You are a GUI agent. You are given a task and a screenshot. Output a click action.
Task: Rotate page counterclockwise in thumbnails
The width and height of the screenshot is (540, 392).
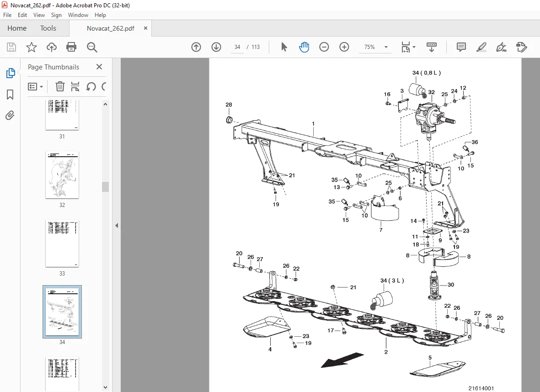click(x=91, y=86)
